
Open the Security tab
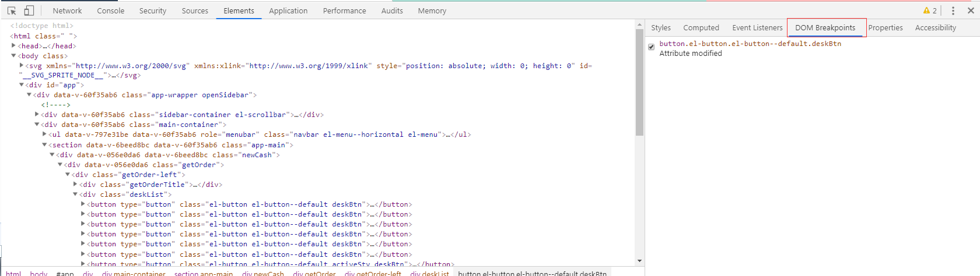(x=153, y=10)
